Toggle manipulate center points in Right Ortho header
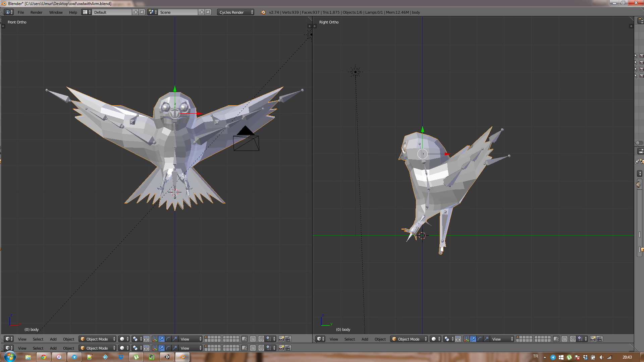Image resolution: width=644 pixels, height=362 pixels. 458,339
